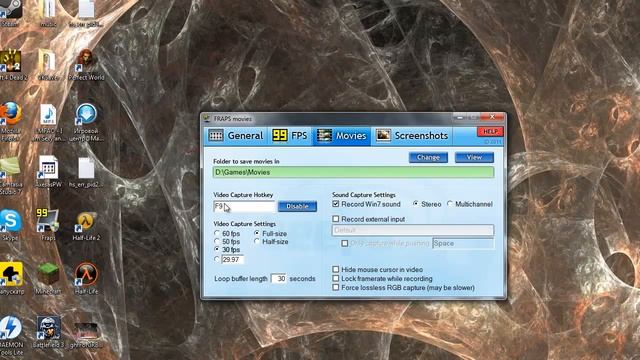This screenshot has height=360, width=640.
Task: Select the Movies tab
Action: 342,136
